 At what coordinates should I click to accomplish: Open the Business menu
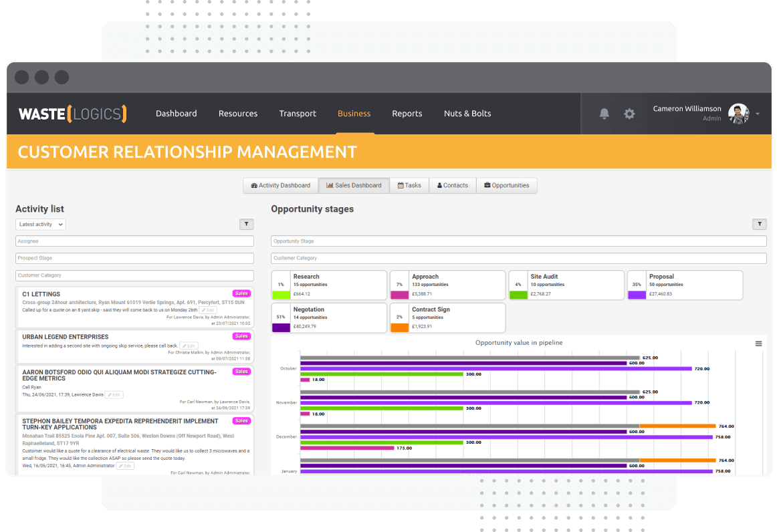coord(354,114)
